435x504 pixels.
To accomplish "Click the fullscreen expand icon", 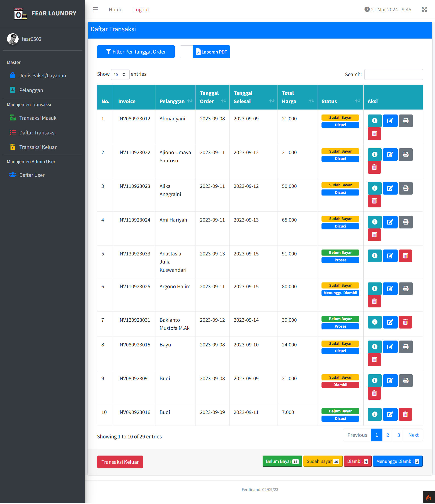I will [x=424, y=10].
